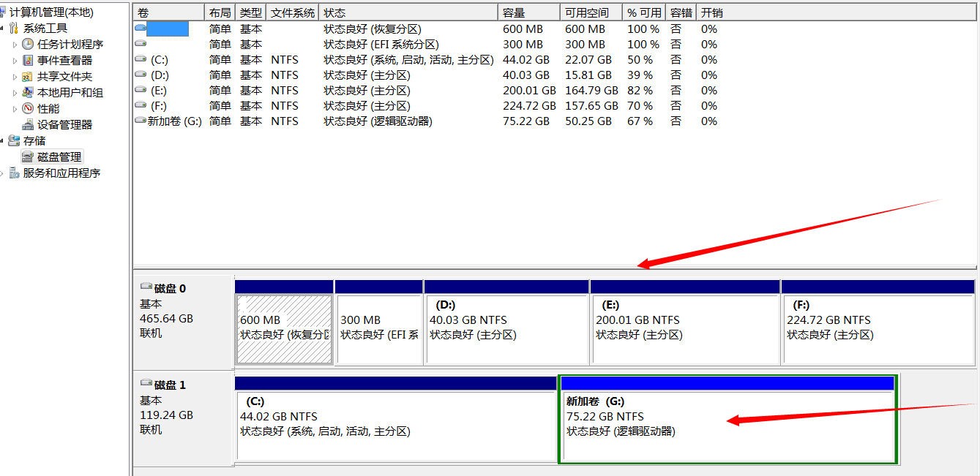Click the volume icon for (C:) row
Image resolution: width=980 pixels, height=476 pixels.
[141, 60]
